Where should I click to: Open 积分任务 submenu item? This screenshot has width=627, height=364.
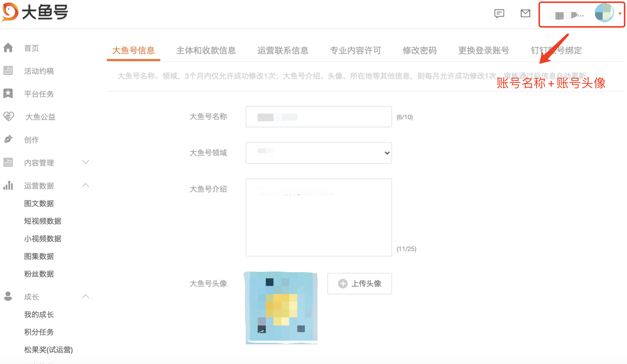point(39,332)
